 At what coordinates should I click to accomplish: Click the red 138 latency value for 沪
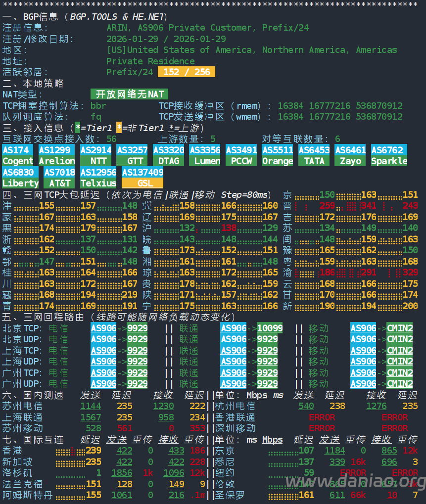click(x=229, y=228)
